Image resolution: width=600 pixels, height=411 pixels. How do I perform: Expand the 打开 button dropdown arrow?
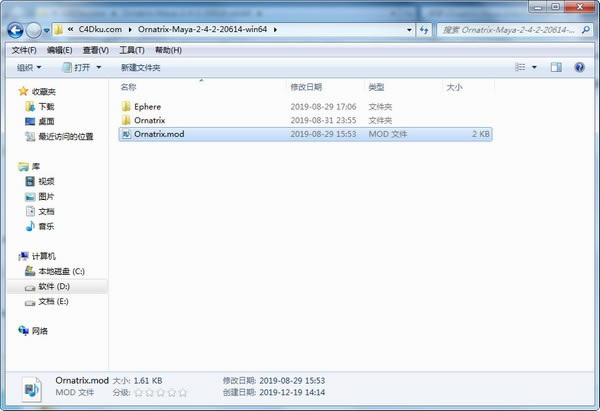98,68
